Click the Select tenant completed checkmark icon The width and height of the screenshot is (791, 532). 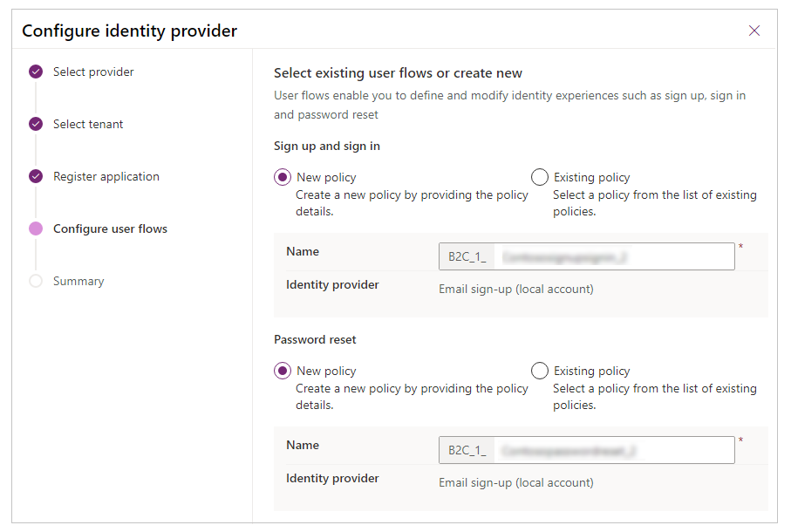click(36, 125)
